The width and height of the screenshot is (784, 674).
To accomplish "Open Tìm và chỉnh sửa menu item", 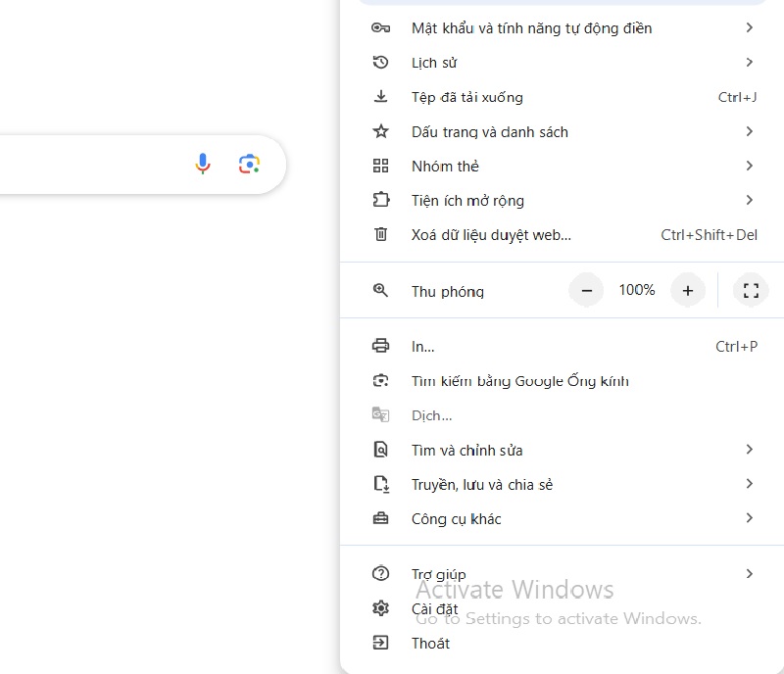I will pyautogui.click(x=466, y=450).
